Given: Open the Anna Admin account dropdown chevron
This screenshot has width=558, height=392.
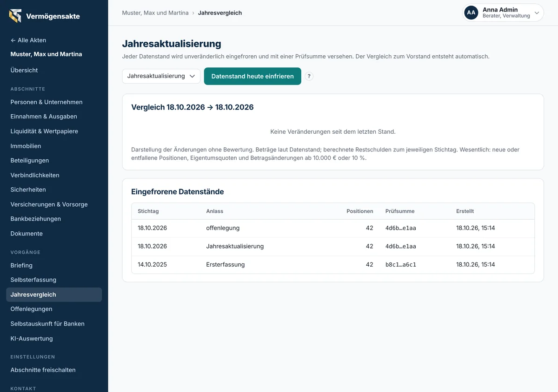Looking at the screenshot, I should pos(537,13).
